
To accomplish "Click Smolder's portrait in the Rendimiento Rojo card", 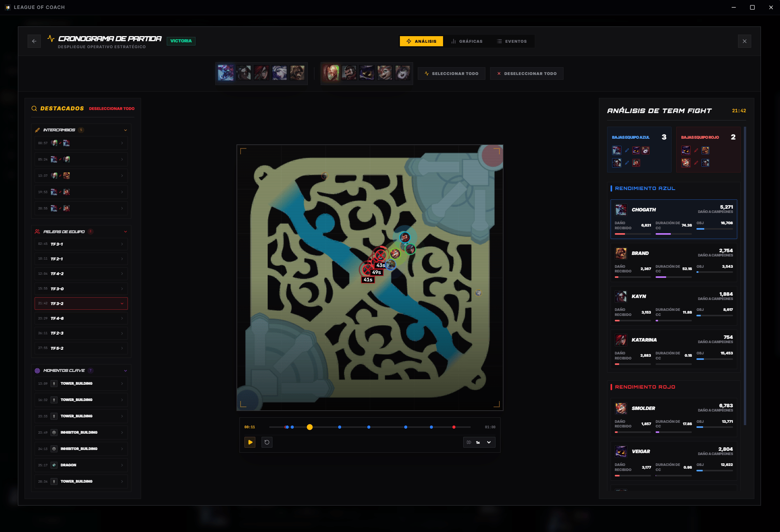I will [x=621, y=408].
